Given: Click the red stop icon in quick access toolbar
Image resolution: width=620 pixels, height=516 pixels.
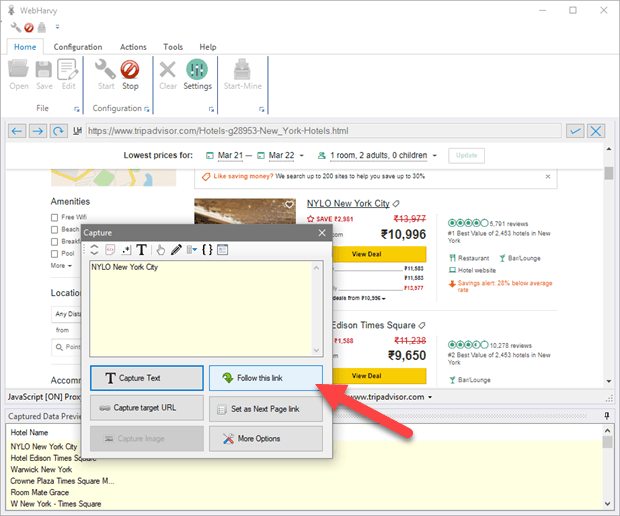Looking at the screenshot, I should click(x=29, y=28).
